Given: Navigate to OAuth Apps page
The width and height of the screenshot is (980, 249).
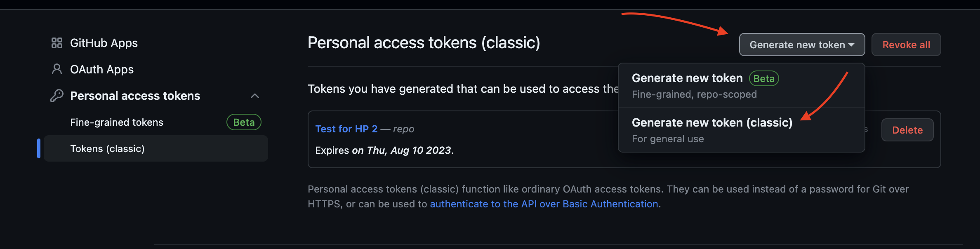Looking at the screenshot, I should coord(101,69).
